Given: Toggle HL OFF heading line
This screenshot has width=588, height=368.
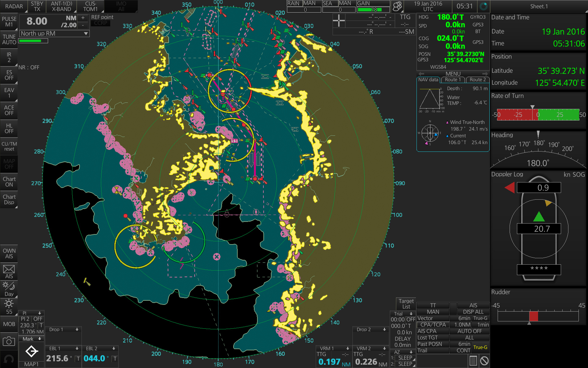Looking at the screenshot, I should pyautogui.click(x=9, y=128).
